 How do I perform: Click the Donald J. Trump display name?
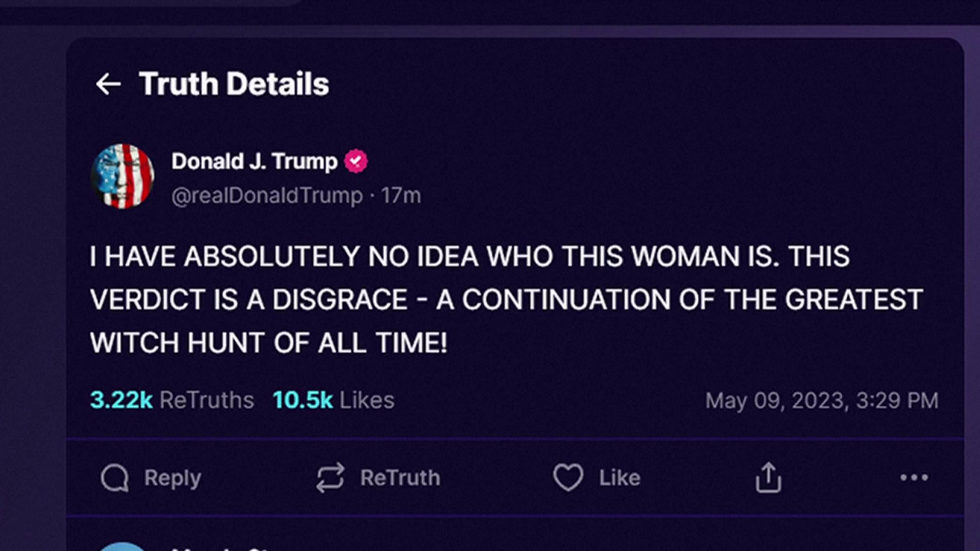tap(254, 162)
